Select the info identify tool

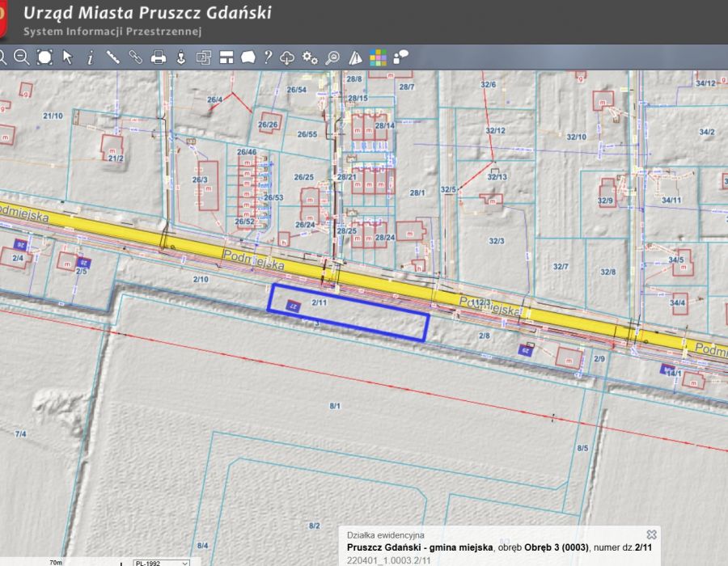point(90,57)
